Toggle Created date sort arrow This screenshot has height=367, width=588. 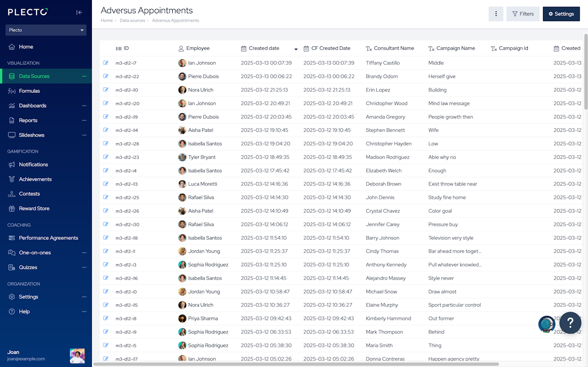(x=296, y=49)
